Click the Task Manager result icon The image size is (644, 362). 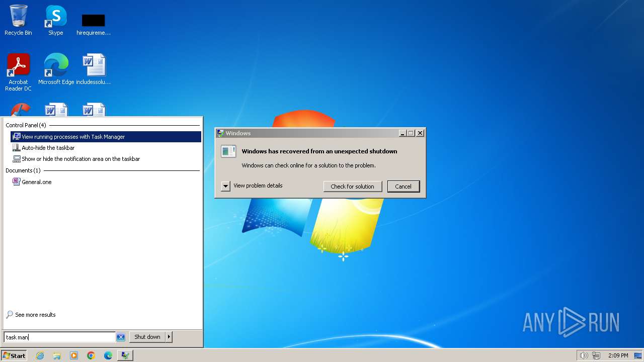click(x=17, y=137)
